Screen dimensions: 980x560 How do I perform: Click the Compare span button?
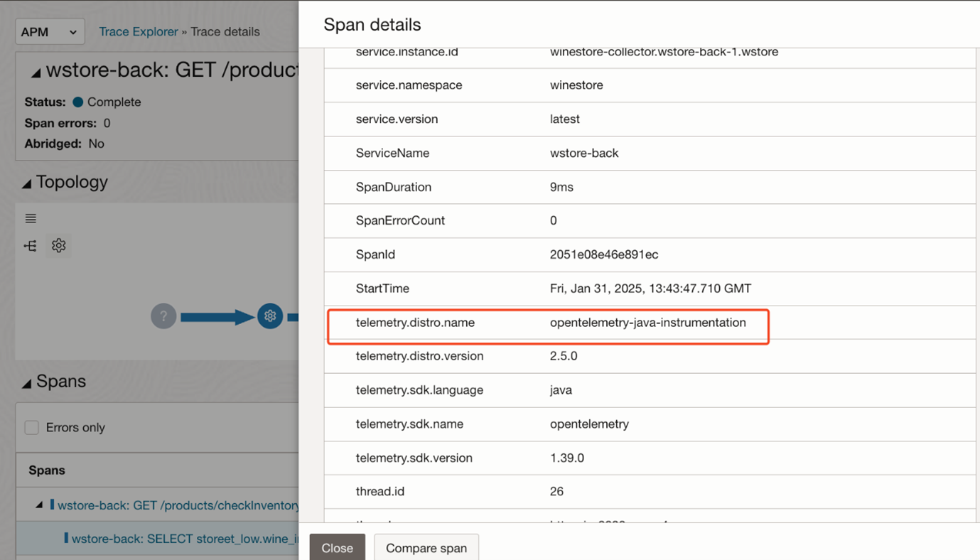[x=426, y=548]
